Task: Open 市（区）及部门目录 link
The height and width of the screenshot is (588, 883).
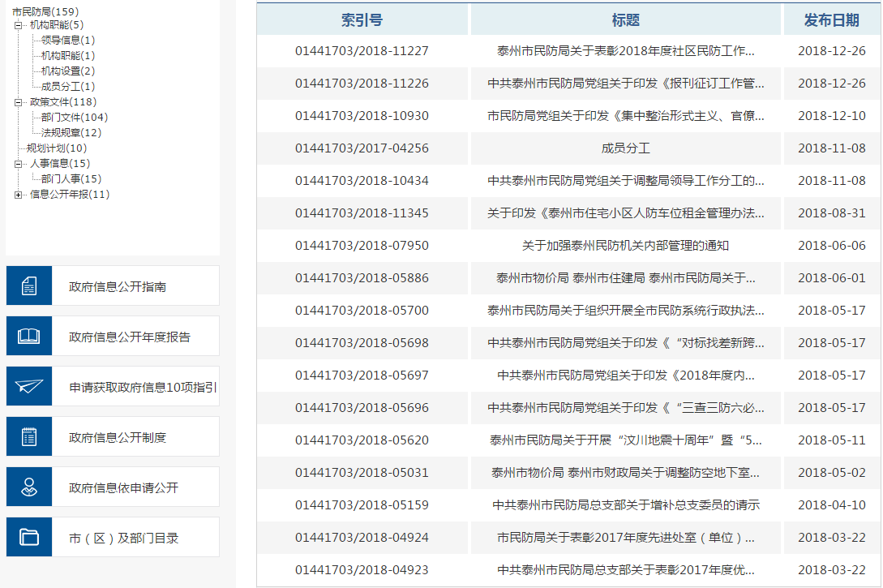Action: pos(123,538)
